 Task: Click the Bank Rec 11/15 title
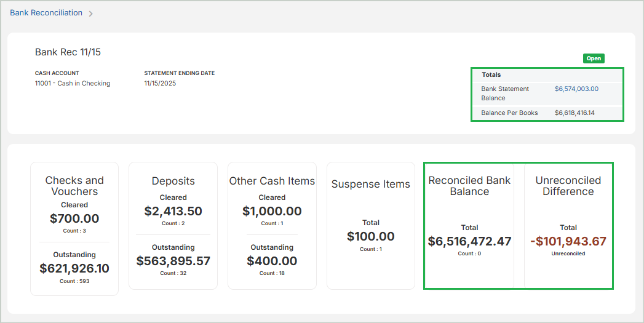(x=68, y=52)
